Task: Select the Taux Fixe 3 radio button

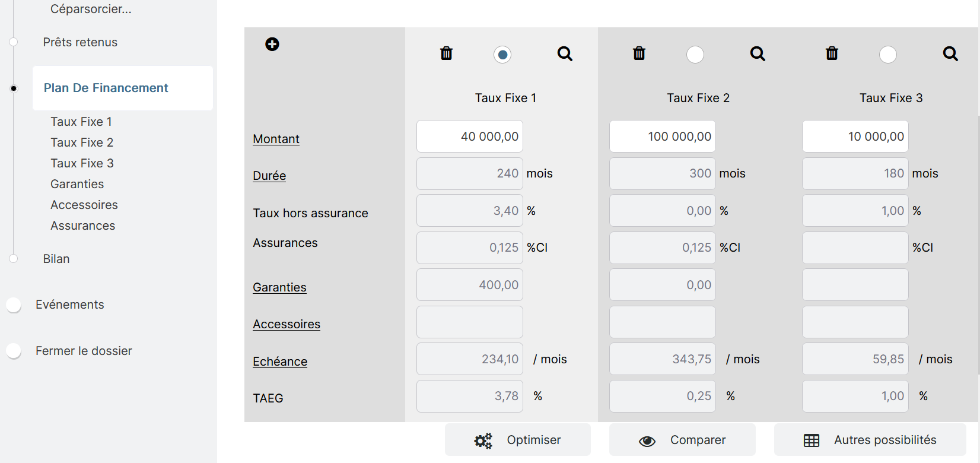Action: coord(888,55)
